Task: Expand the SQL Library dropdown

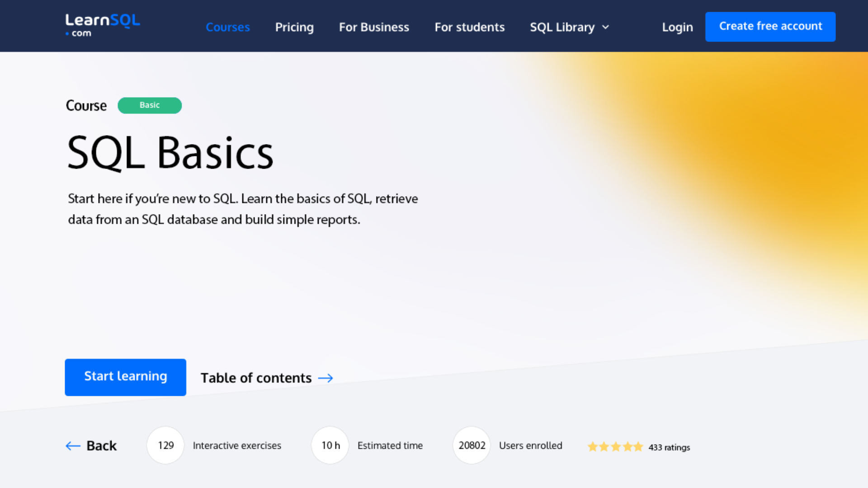Action: [570, 27]
